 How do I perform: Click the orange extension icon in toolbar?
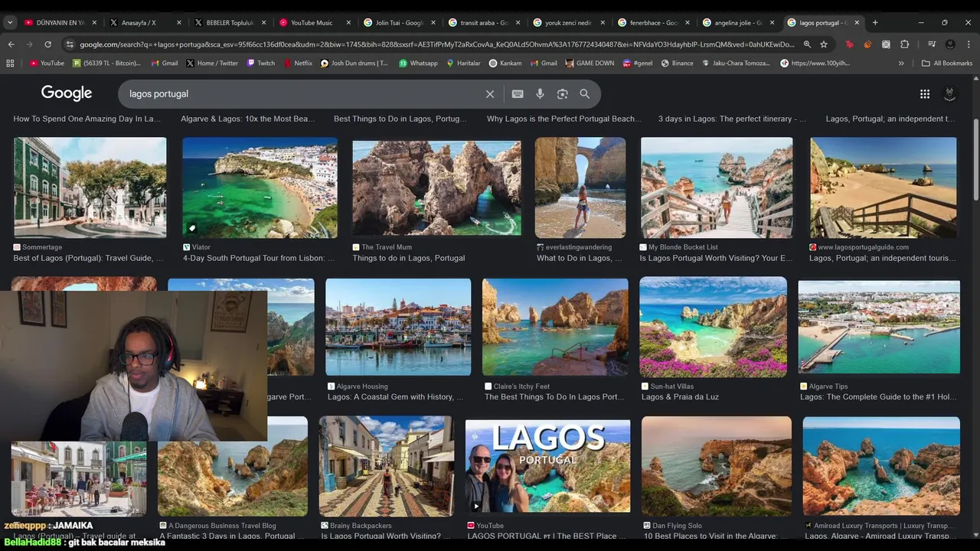tap(867, 44)
